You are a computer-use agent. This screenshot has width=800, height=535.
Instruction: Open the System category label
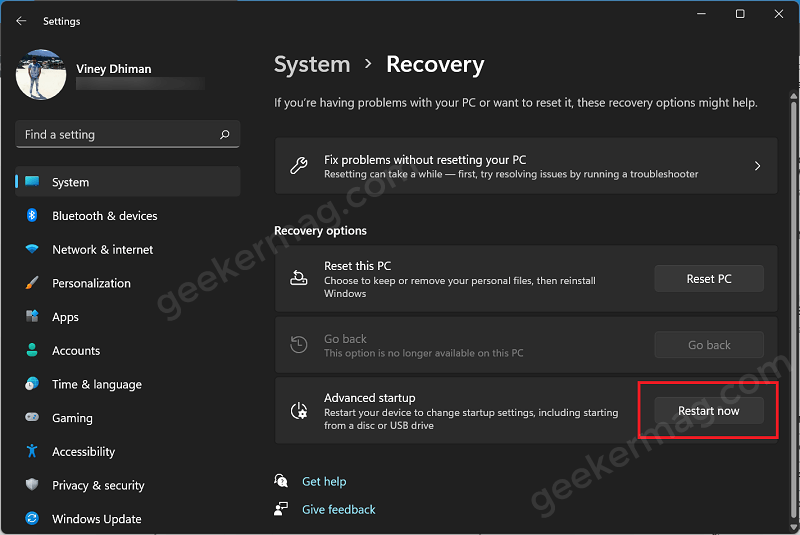[70, 182]
